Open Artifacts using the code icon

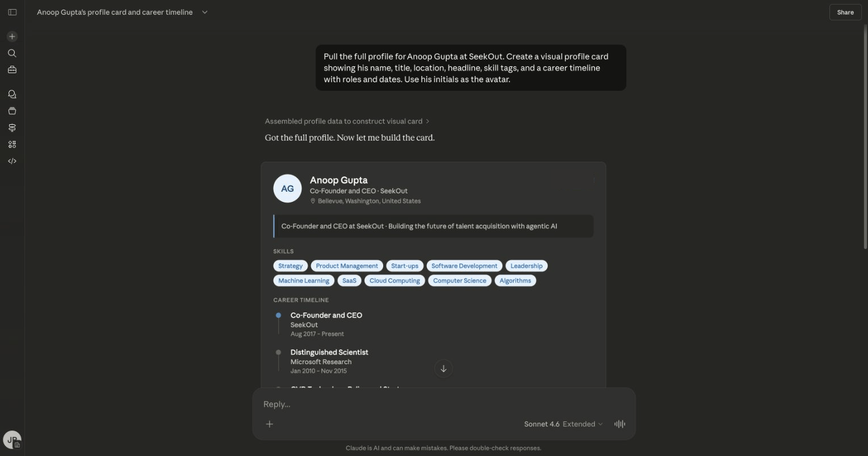click(x=12, y=161)
